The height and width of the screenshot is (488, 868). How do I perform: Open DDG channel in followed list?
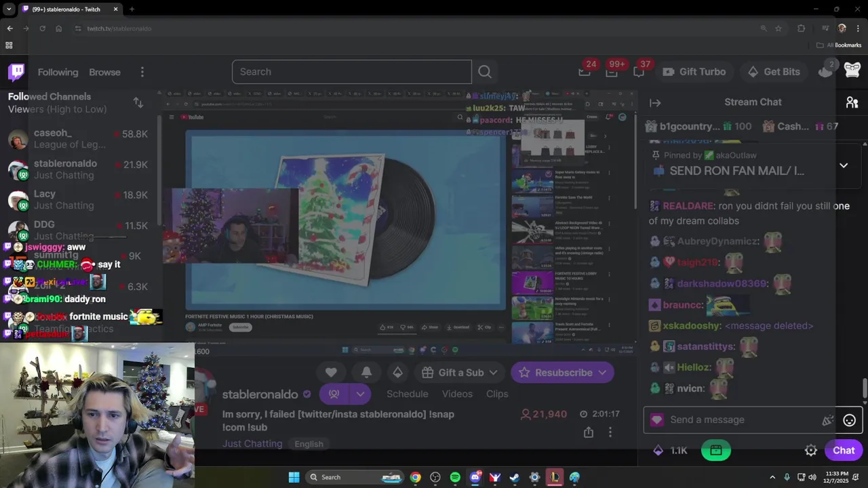tap(78, 230)
